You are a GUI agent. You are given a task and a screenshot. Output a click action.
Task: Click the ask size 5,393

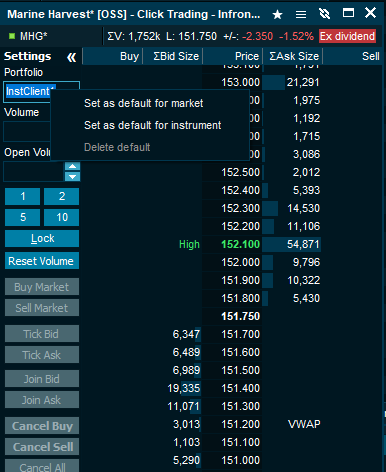306,190
